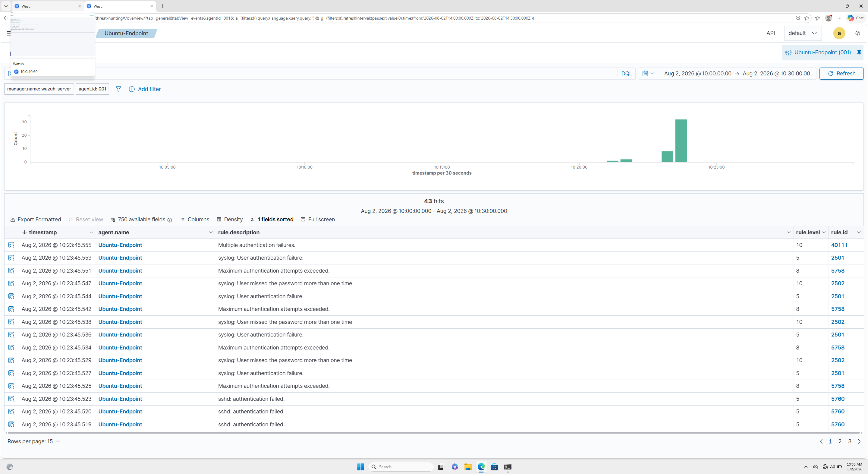Edit the manager.name: wazuh-server filter

pos(39,89)
